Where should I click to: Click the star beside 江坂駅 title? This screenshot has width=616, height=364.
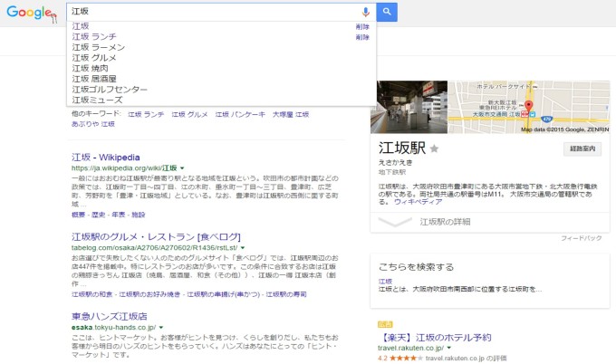click(434, 148)
